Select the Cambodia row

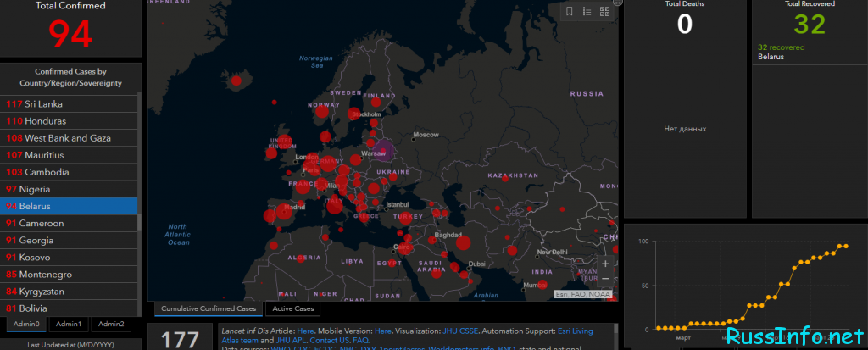[x=69, y=172]
